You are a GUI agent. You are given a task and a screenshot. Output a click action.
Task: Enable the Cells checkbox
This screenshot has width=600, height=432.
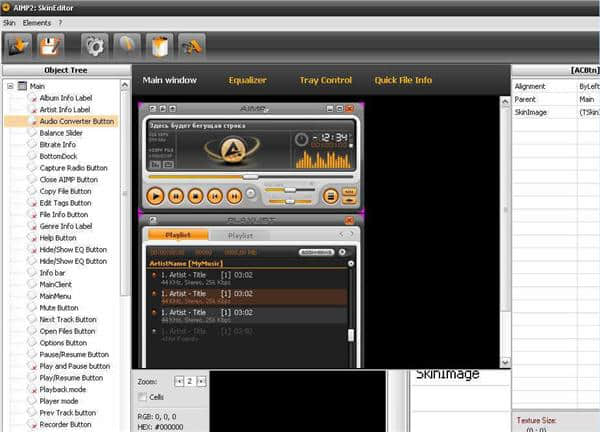coord(142,397)
